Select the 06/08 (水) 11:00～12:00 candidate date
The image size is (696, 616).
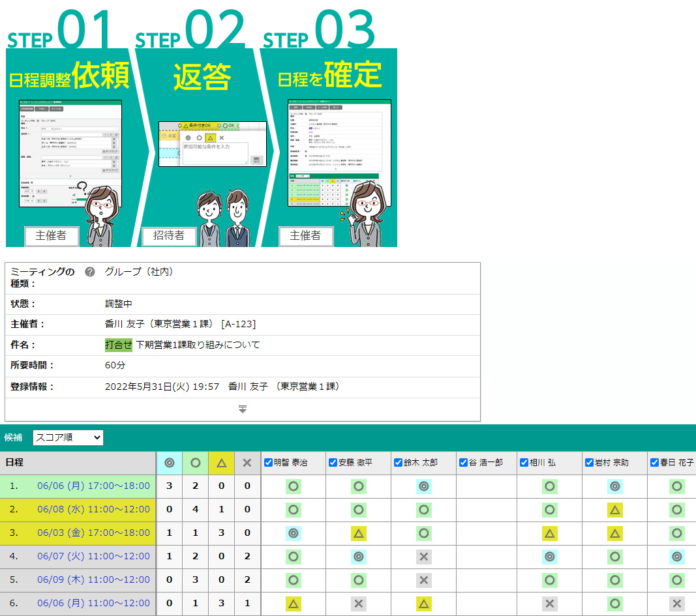click(93, 510)
